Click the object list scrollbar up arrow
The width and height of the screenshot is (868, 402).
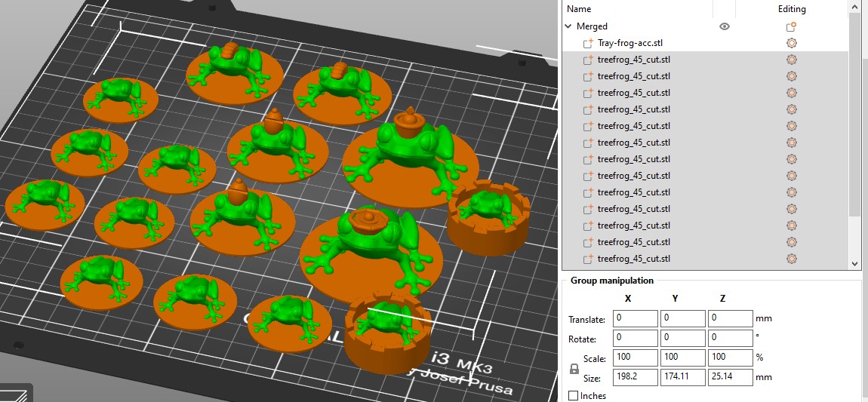point(854,6)
